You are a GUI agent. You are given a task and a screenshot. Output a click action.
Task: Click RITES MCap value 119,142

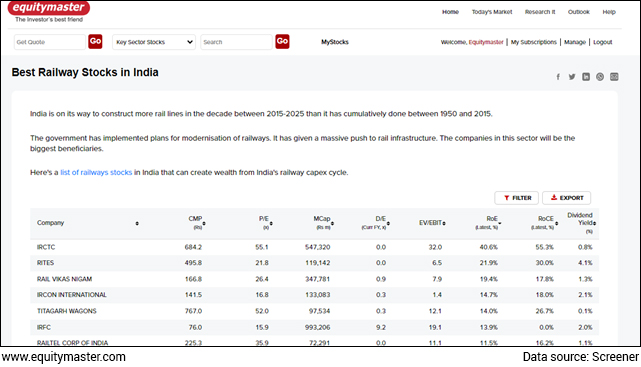pyautogui.click(x=318, y=263)
